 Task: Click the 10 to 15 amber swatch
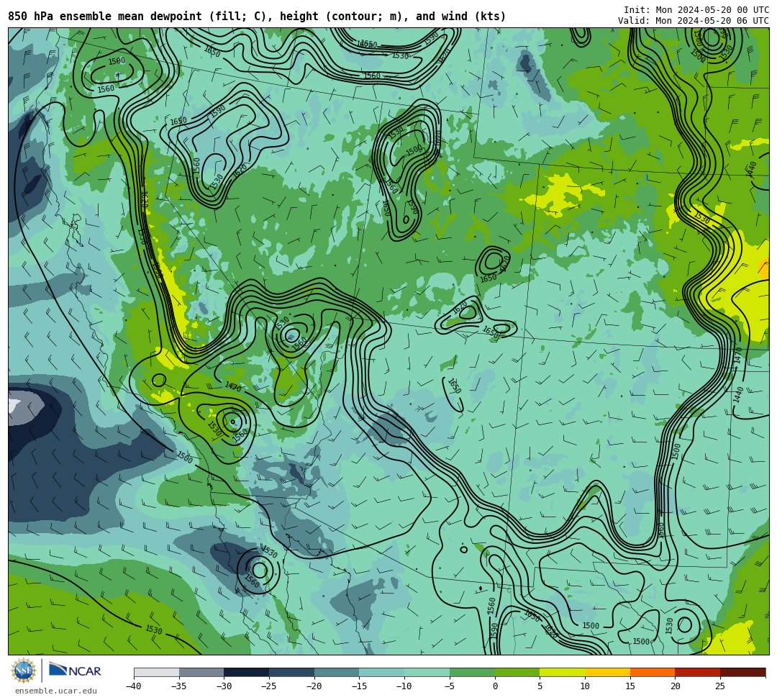pyautogui.click(x=607, y=672)
